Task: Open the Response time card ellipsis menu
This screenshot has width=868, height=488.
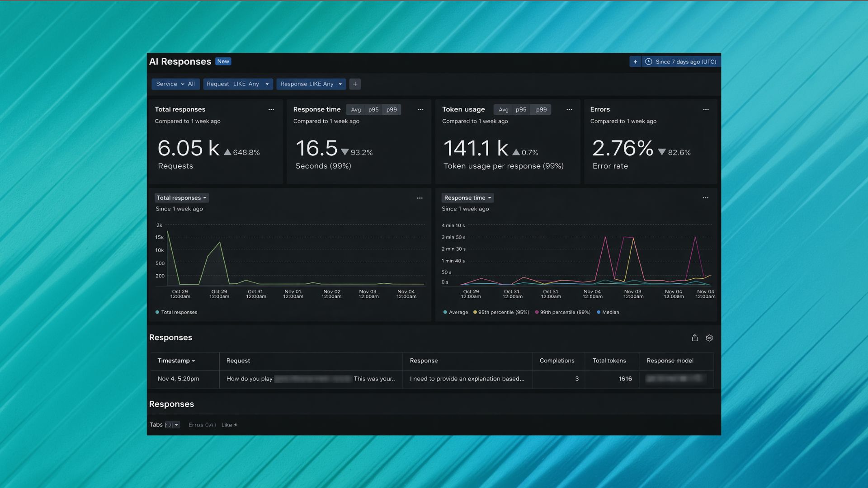Action: tap(420, 110)
